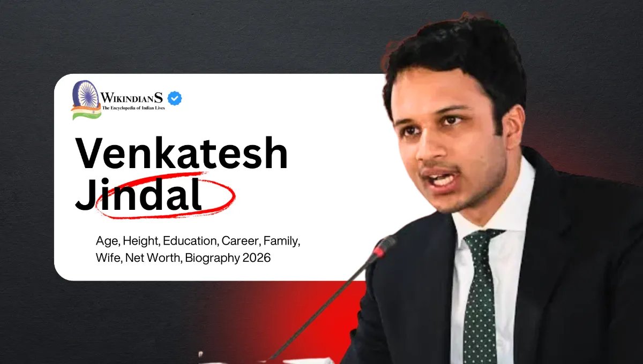Screen dimensions: 643x364
Task: Click the thin microphone stem
Action: 323,308
